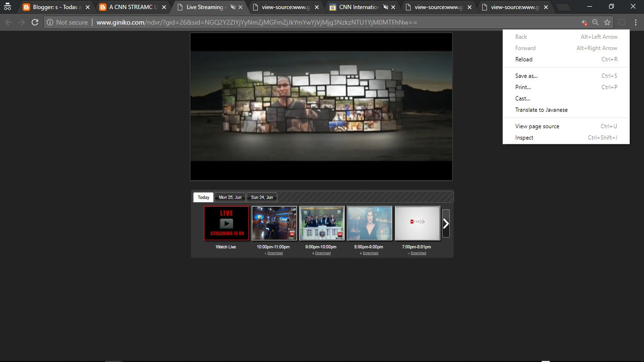The width and height of the screenshot is (644, 362).
Task: Select the 'Sun 24, Jun' schedule tab
Action: pyautogui.click(x=262, y=197)
